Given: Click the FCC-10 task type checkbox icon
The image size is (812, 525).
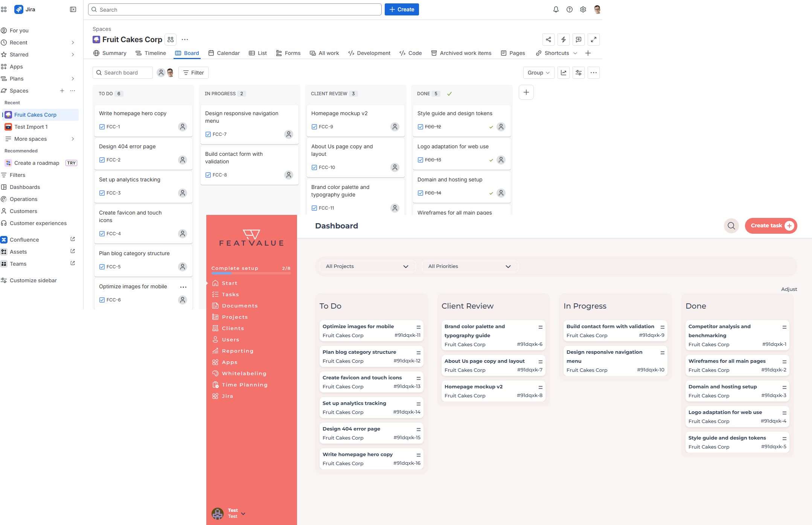Looking at the screenshot, I should tap(314, 167).
